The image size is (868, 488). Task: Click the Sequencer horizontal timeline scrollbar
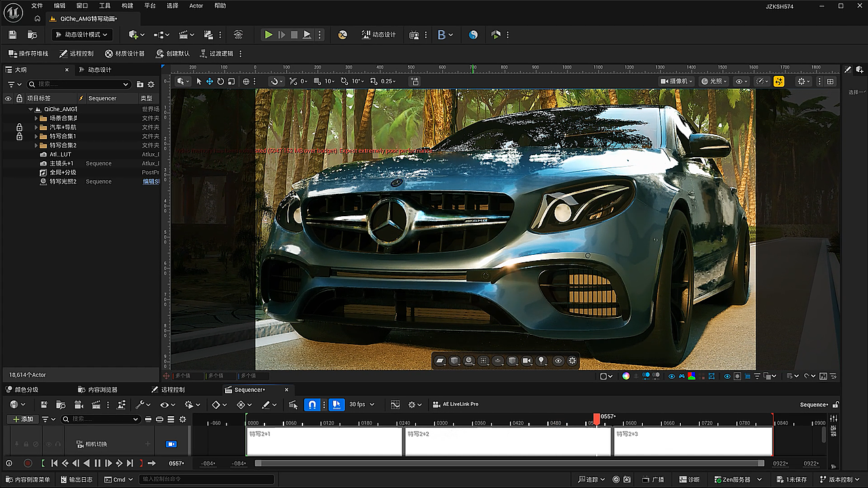click(x=509, y=464)
